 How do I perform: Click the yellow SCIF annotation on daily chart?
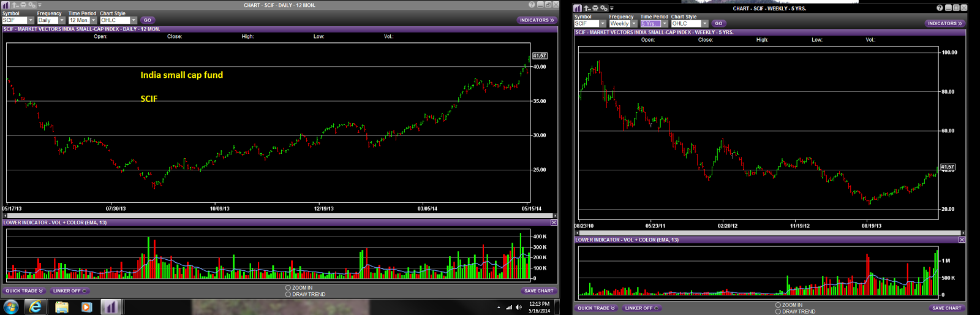click(149, 98)
